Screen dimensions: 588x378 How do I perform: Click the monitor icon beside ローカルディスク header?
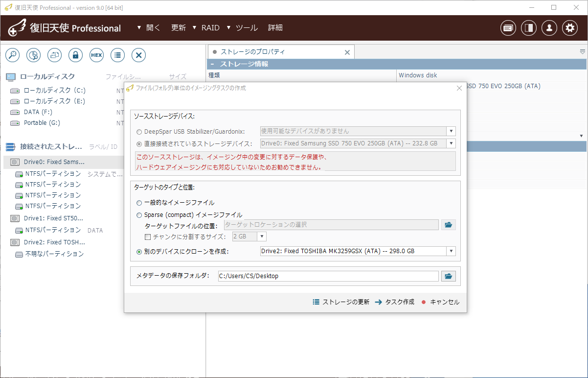[11, 77]
